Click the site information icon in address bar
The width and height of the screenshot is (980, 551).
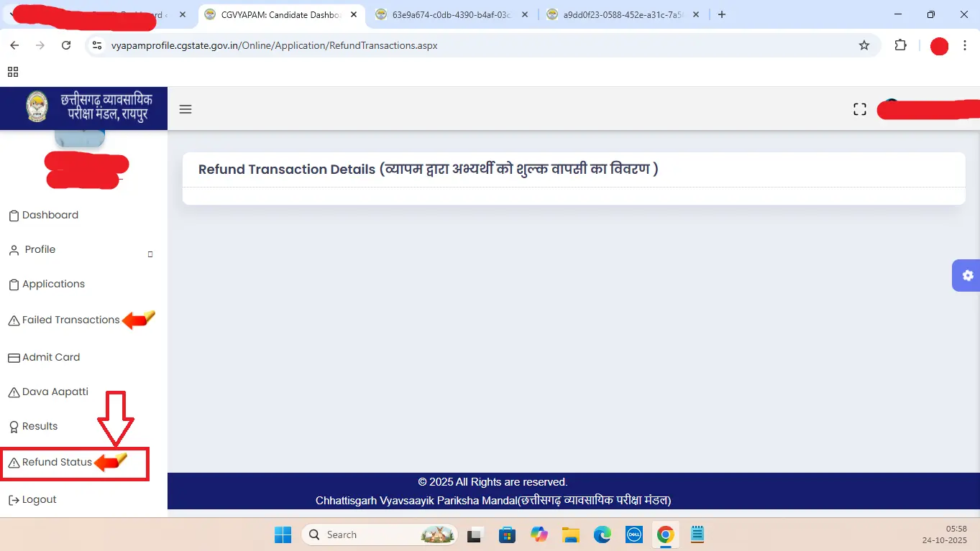pos(97,45)
